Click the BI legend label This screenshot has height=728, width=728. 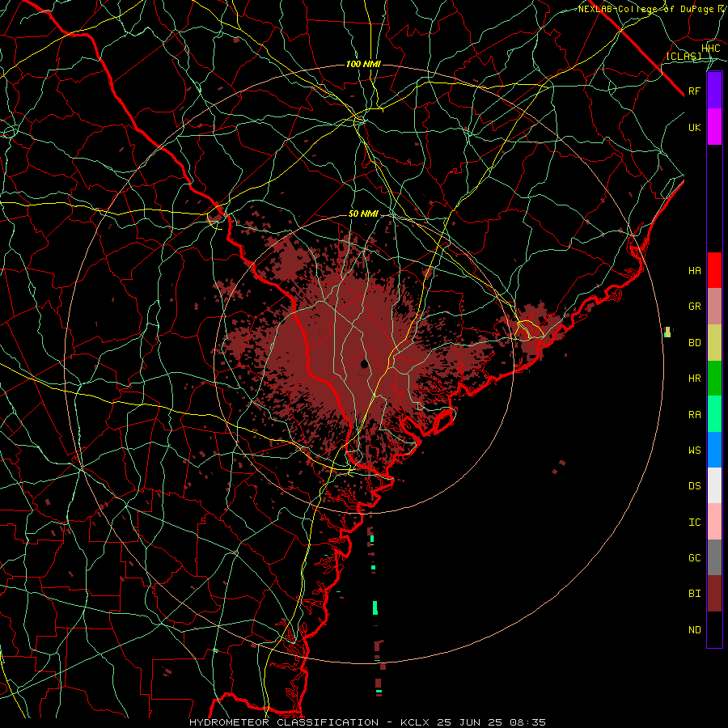coord(694,594)
